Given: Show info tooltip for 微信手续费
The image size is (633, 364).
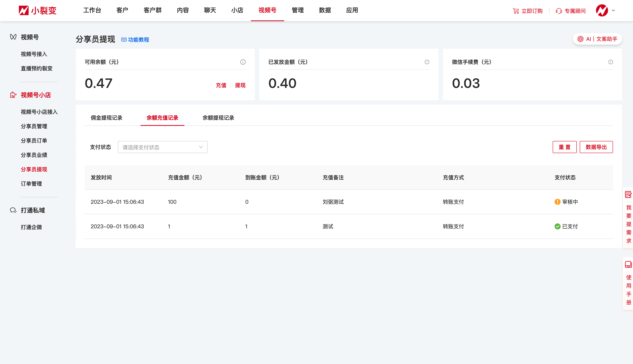Looking at the screenshot, I should 611,62.
